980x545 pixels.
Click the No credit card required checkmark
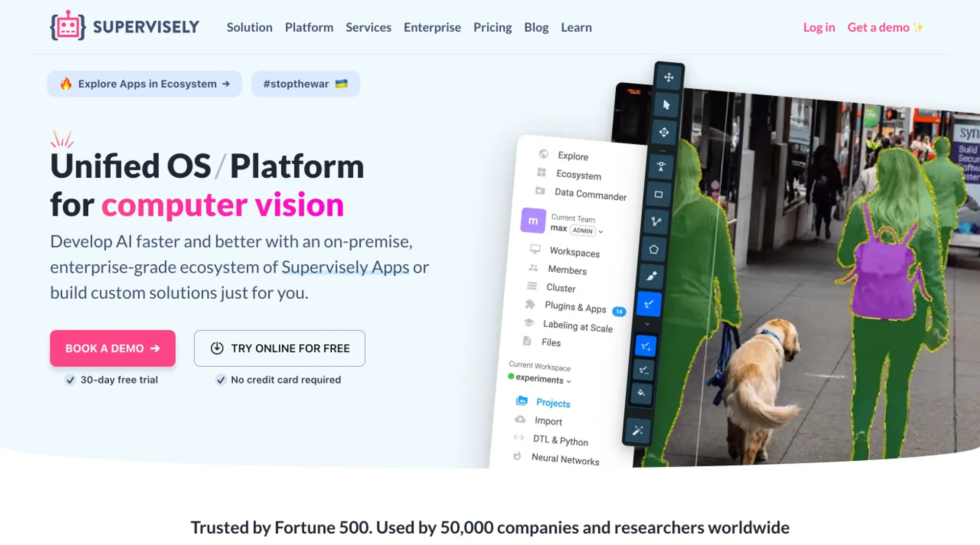pos(221,380)
